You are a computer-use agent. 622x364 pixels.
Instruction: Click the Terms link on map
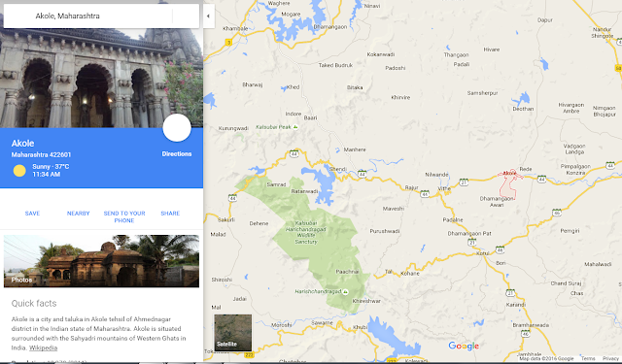588,358
